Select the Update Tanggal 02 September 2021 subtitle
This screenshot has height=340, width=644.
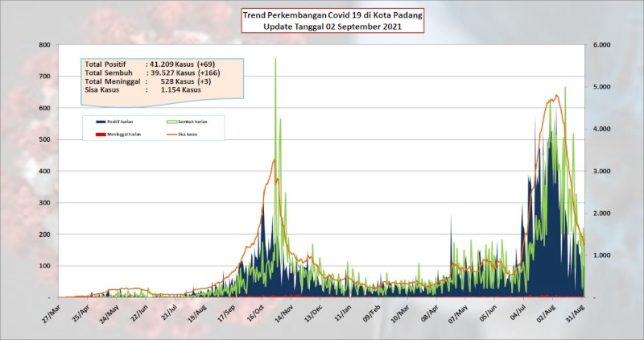tap(332, 27)
